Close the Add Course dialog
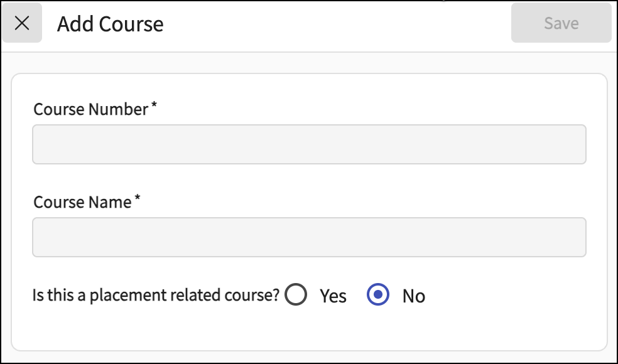Image resolution: width=618 pixels, height=364 pixels. [22, 23]
